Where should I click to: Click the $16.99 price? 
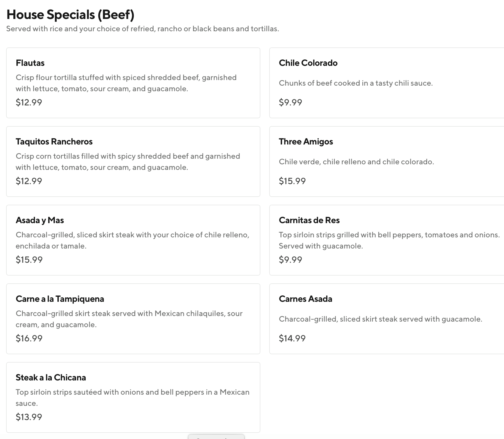(29, 338)
